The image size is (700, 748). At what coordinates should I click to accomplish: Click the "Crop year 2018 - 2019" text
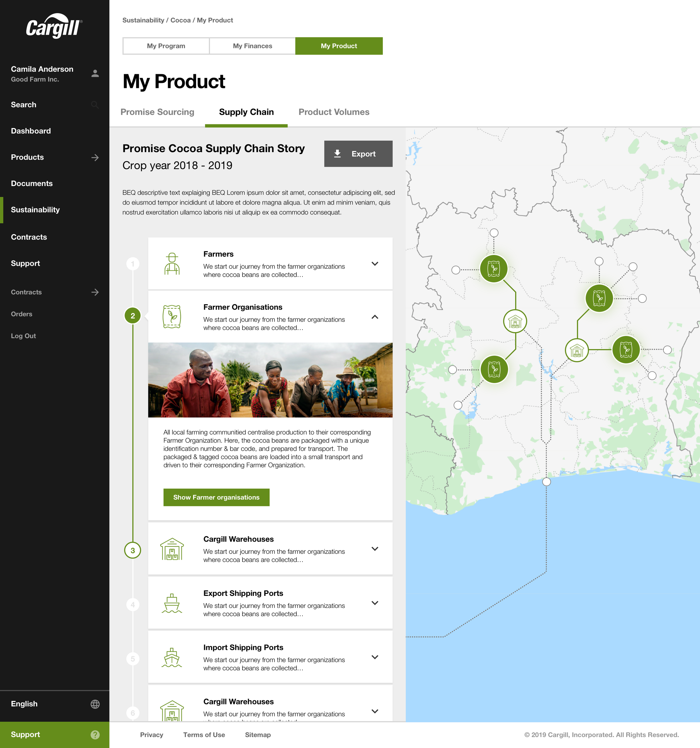[x=177, y=166]
